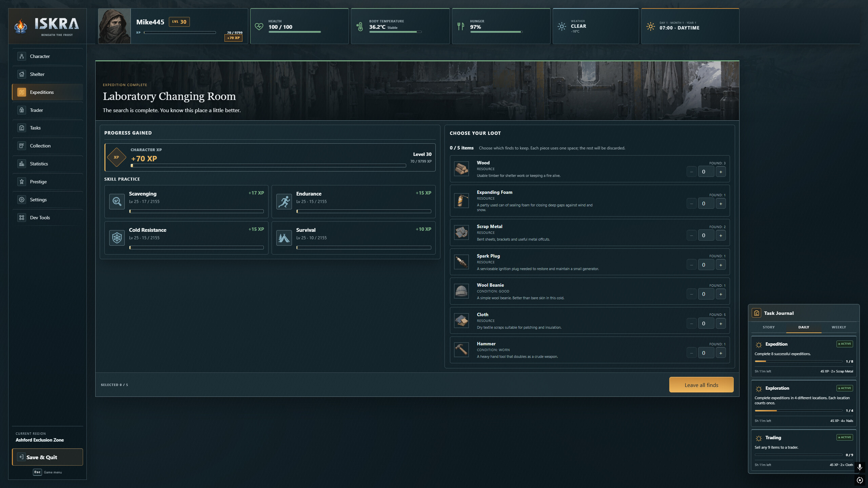Click the ISKRA flame logo
The height and width of the screenshot is (488, 868).
pos(21,26)
